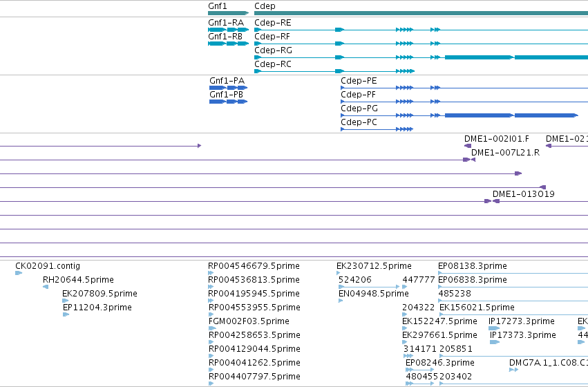This screenshot has width=588, height=387.
Task: Click the 480455 EST feature
Action: (420, 384)
